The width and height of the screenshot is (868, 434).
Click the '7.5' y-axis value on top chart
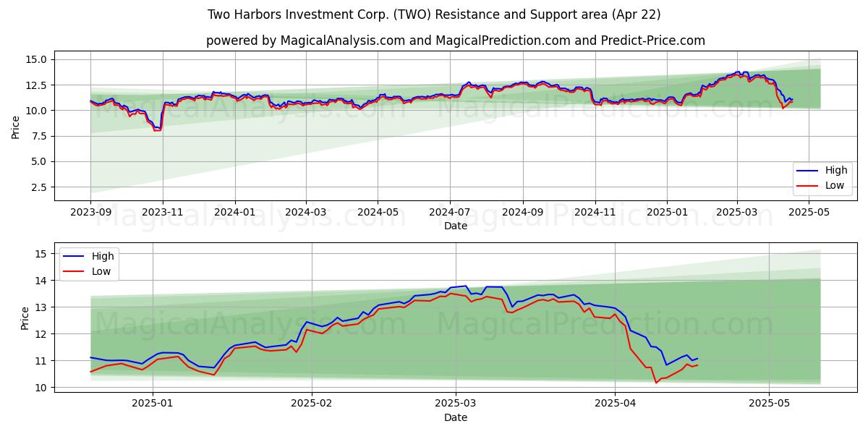41,136
